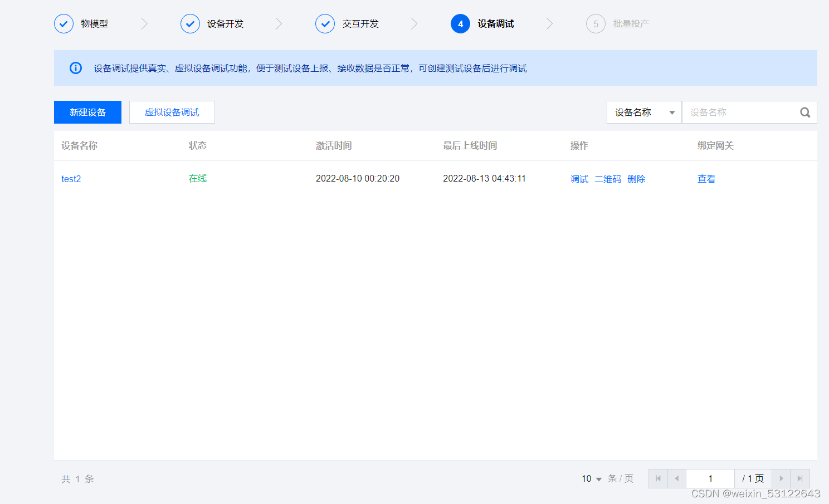Screen dimensions: 829x504
Task: Open the 10 条/页 page size dropdown
Action: (x=592, y=479)
